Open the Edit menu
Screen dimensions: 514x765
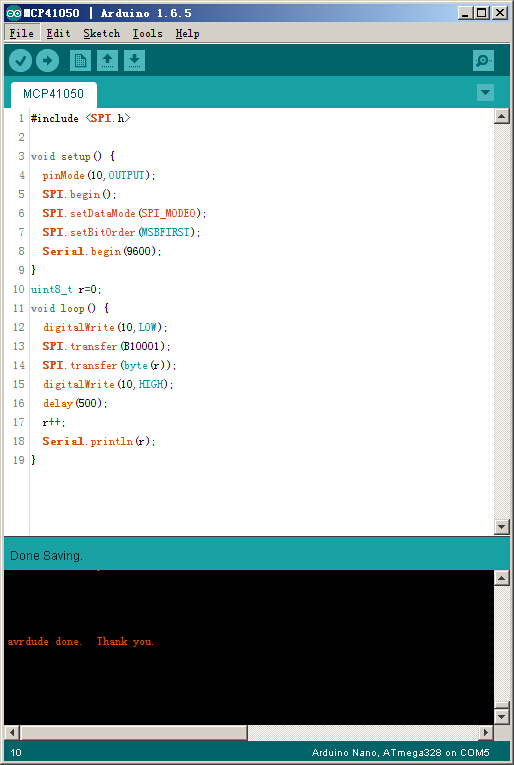(58, 34)
